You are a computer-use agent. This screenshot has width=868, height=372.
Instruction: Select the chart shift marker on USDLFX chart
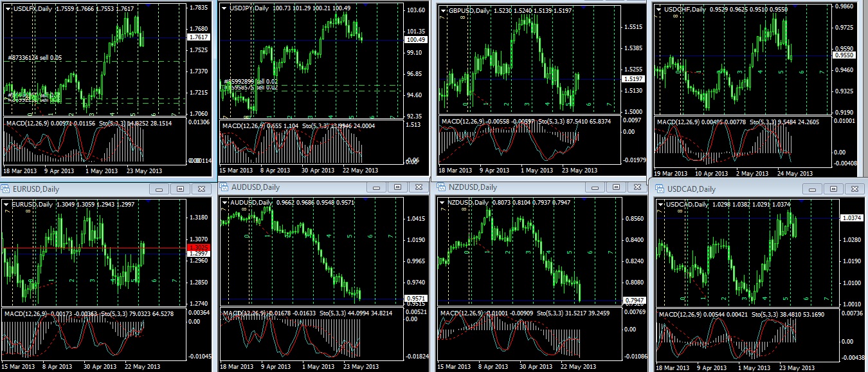tap(149, 5)
